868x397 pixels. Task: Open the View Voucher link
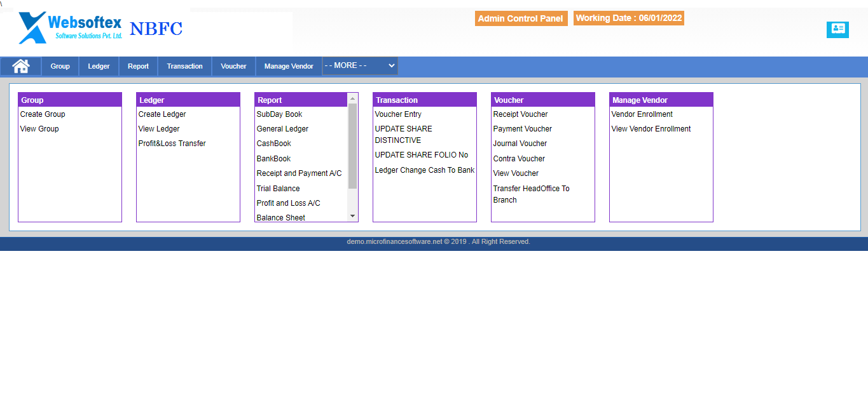coord(516,173)
